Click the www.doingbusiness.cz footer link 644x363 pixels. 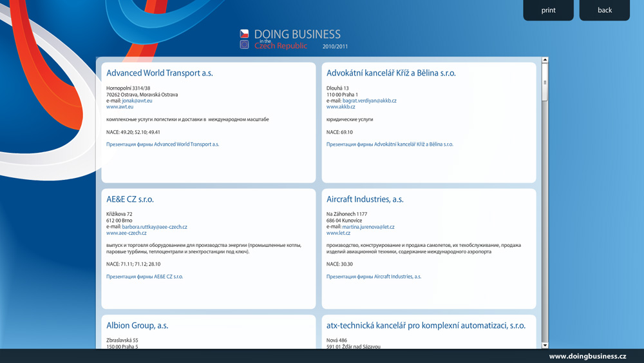click(x=588, y=356)
